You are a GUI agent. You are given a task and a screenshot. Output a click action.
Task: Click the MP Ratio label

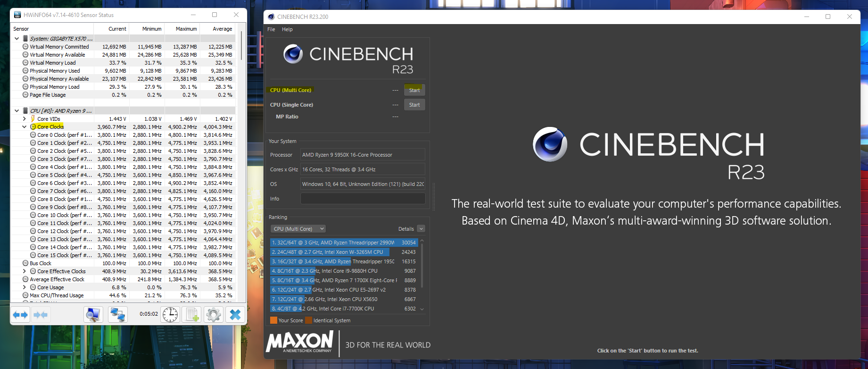point(287,117)
